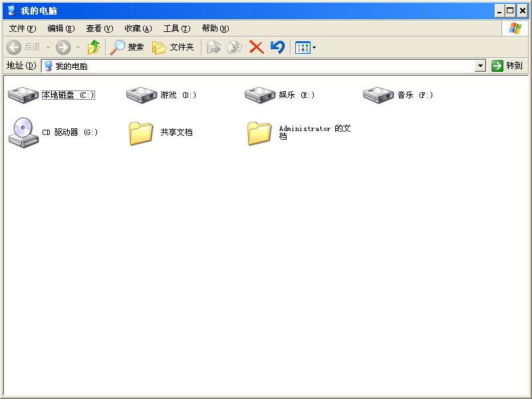This screenshot has width=532, height=399.
Task: Open the 工具(T) menu
Action: tap(177, 29)
